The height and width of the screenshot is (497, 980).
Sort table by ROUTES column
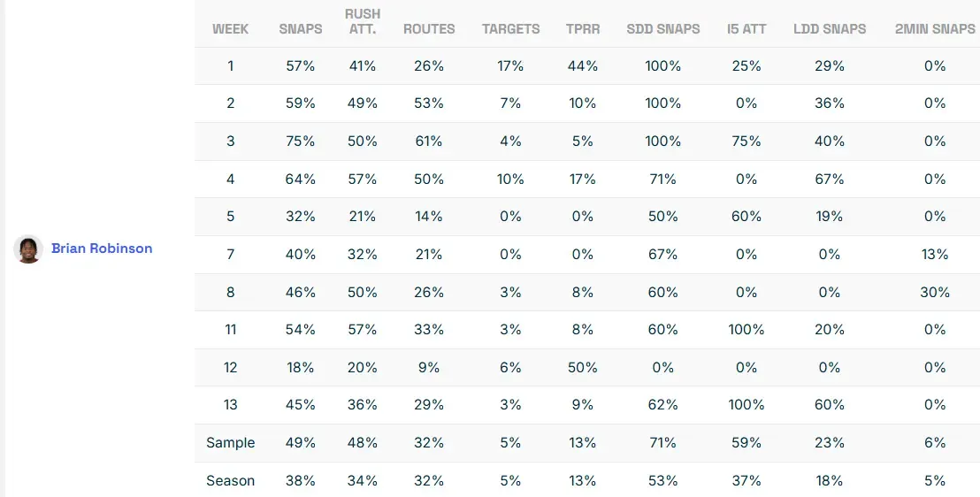[x=429, y=29]
